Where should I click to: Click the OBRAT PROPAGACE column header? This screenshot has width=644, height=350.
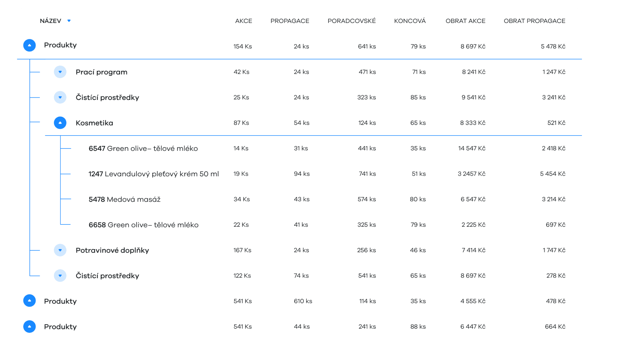pyautogui.click(x=534, y=21)
